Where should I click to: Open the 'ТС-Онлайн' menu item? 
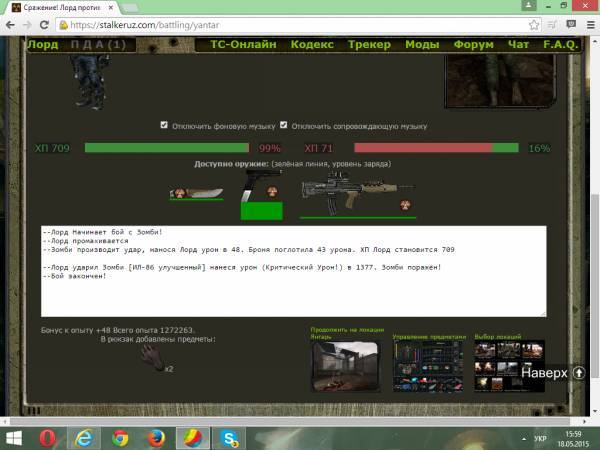(242, 44)
